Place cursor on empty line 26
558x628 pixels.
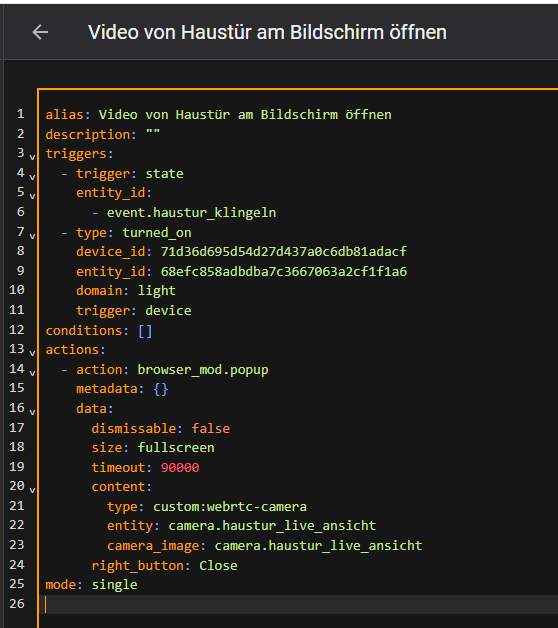pos(300,604)
